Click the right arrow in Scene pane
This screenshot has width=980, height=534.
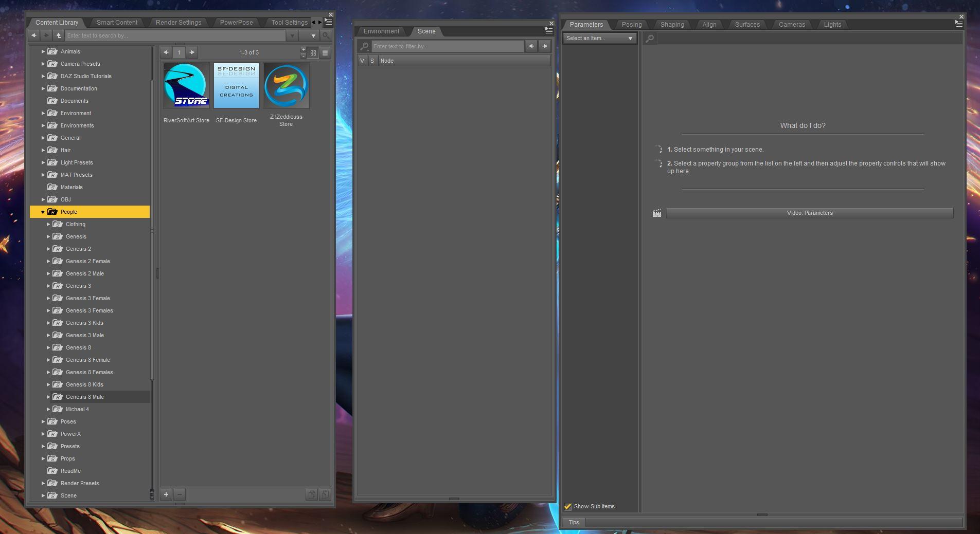(545, 46)
